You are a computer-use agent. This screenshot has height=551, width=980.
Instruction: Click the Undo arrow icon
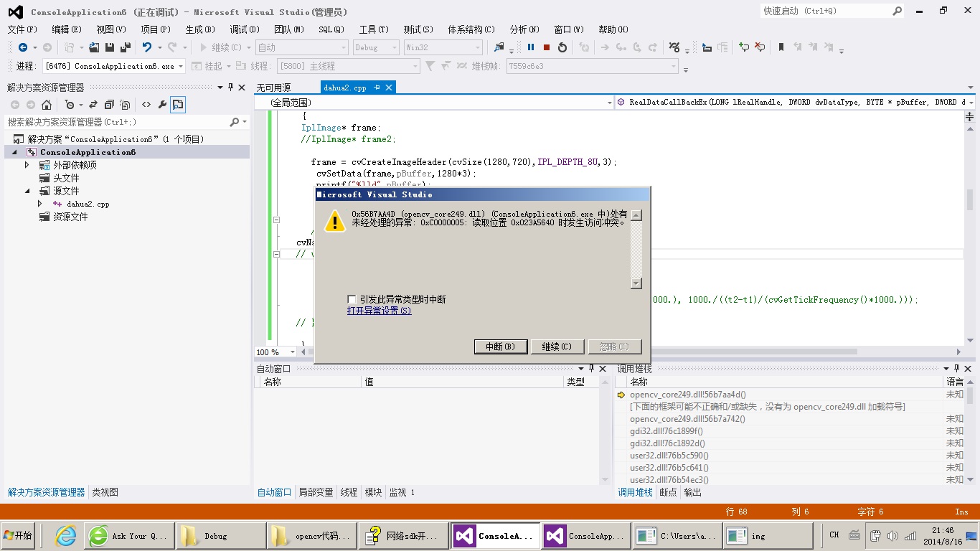click(146, 47)
